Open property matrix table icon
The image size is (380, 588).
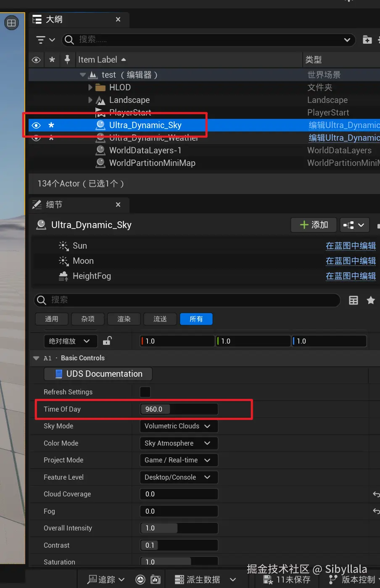point(354,300)
